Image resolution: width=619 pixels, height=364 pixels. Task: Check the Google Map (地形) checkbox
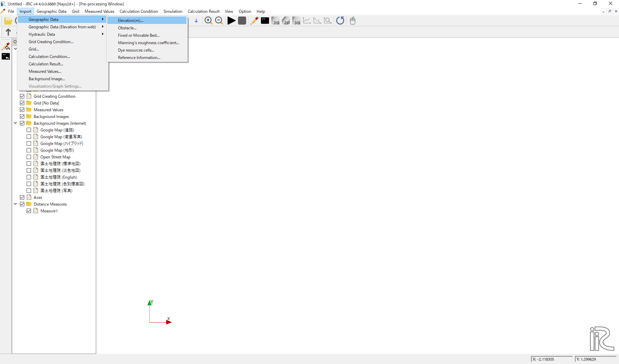(29, 150)
